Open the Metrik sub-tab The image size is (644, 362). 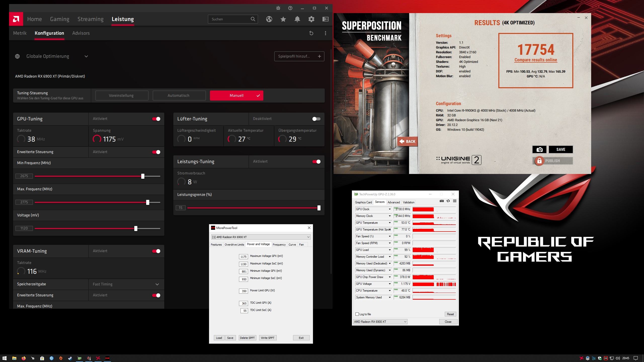point(20,33)
